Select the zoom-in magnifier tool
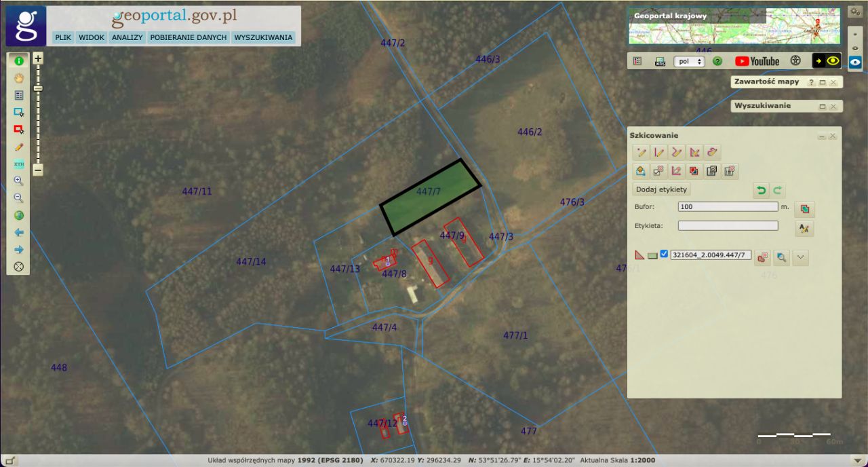 pos(19,181)
